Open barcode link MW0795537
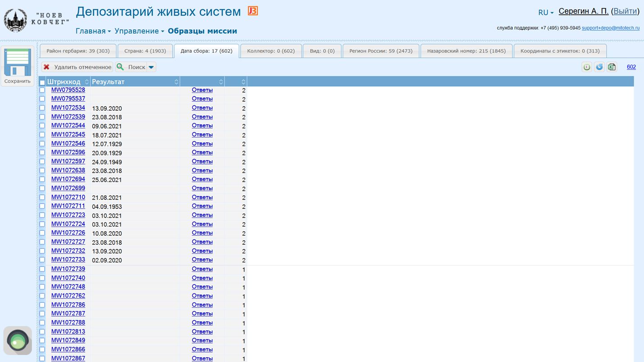The image size is (644, 362). coord(68,99)
